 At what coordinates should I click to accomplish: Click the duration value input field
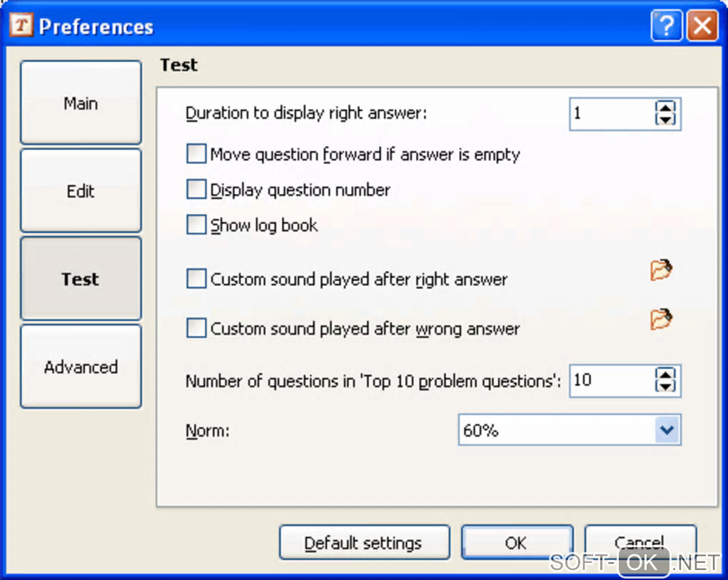tap(611, 114)
